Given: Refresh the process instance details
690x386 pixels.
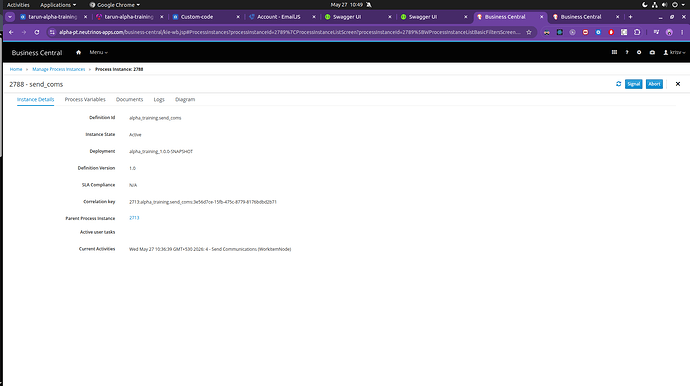Looking at the screenshot, I should coord(618,84).
